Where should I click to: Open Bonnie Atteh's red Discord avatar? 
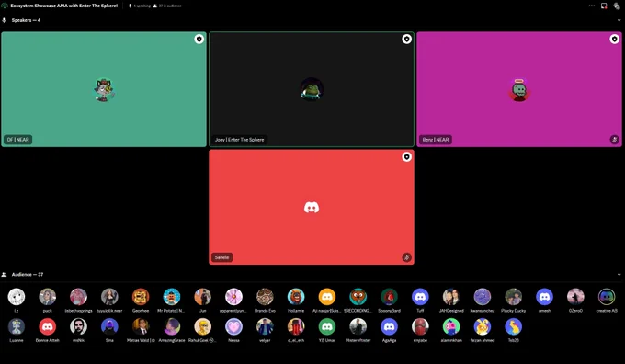click(x=48, y=326)
